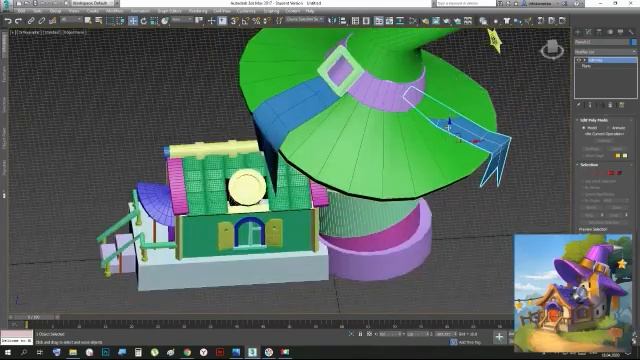The image size is (640, 360).
Task: Click the object name input field
Action: point(602,42)
